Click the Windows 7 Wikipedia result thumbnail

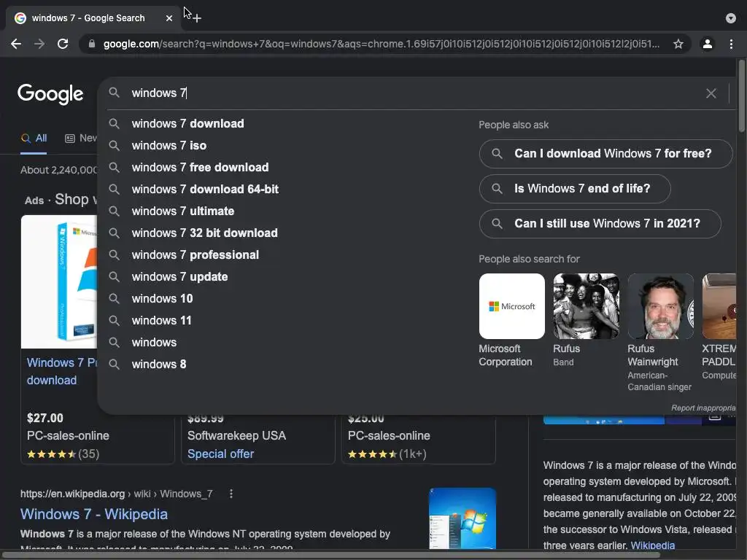pos(462,518)
